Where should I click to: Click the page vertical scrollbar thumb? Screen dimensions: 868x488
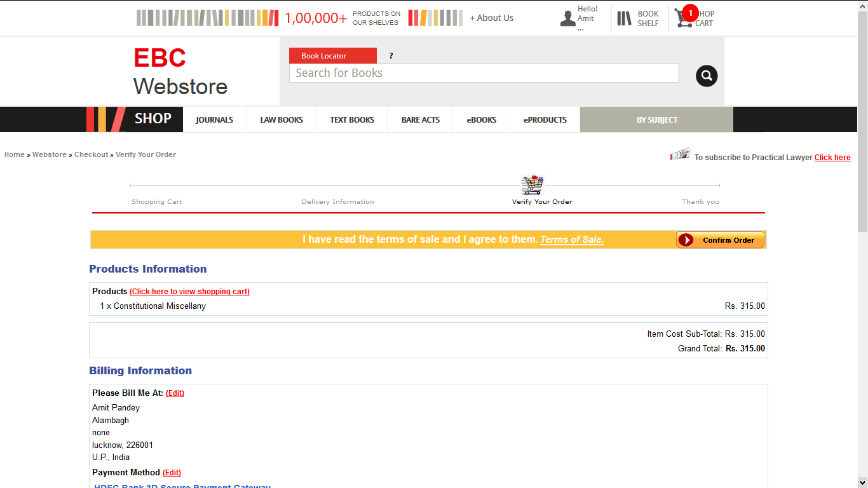863,121
